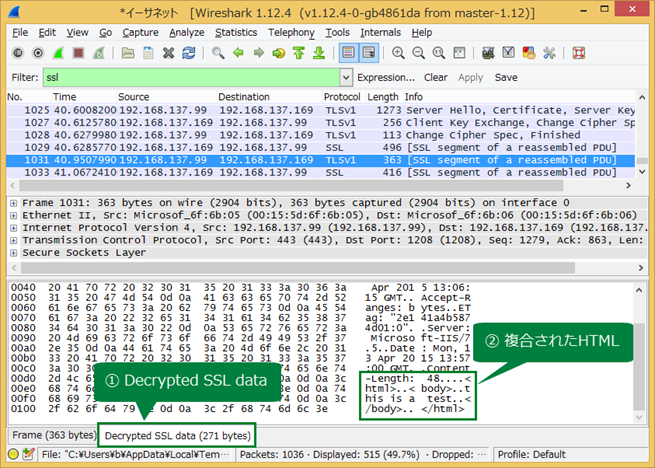
Task: Edit coloring rules toolbar icon
Action: click(x=528, y=53)
